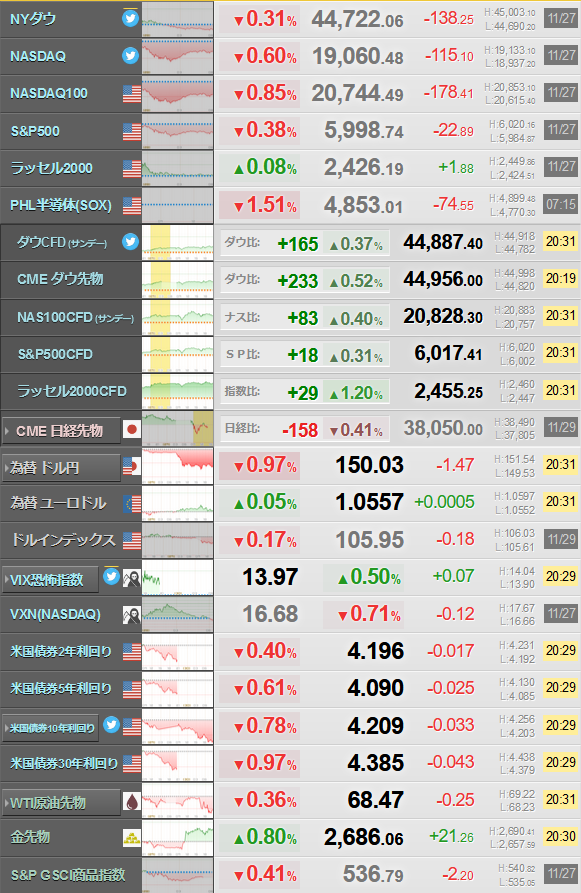Open the S&P500CFD link
The image size is (581, 893).
pyautogui.click(x=55, y=354)
